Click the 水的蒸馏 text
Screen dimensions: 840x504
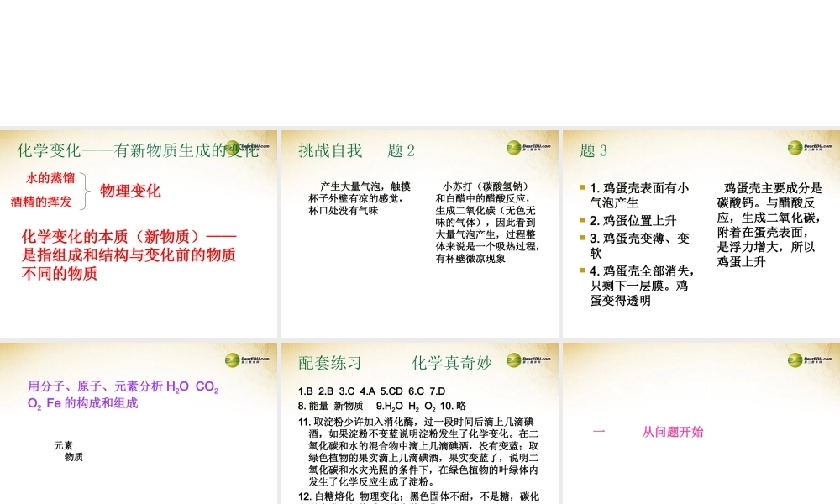tap(50, 178)
